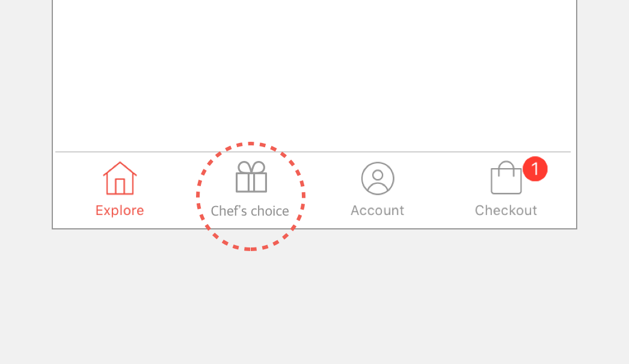Image resolution: width=629 pixels, height=364 pixels.
Task: Open the Checkout shopping bag icon
Action: [x=506, y=178]
